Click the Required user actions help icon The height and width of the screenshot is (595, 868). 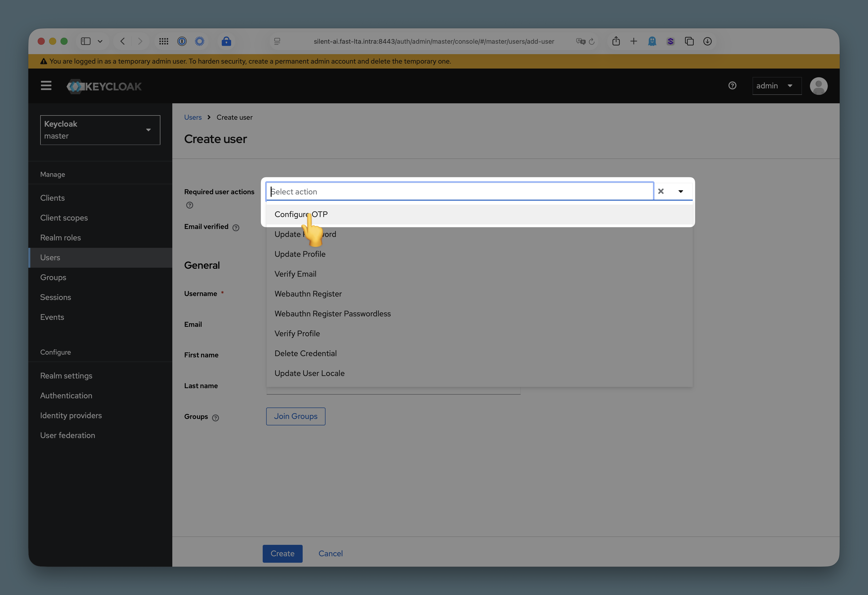[x=190, y=205]
